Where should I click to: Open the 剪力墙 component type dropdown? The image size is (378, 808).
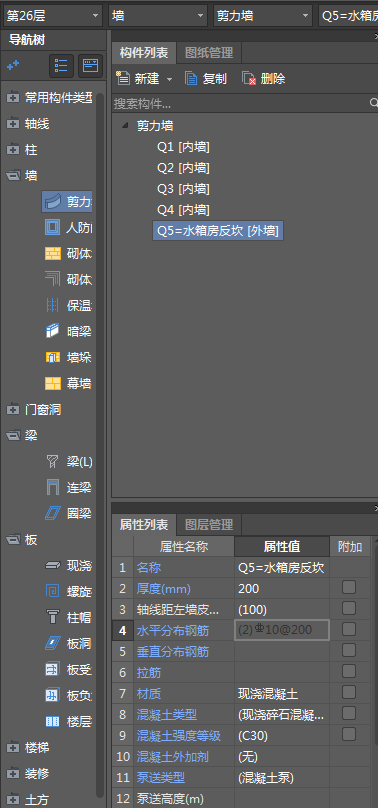click(263, 15)
